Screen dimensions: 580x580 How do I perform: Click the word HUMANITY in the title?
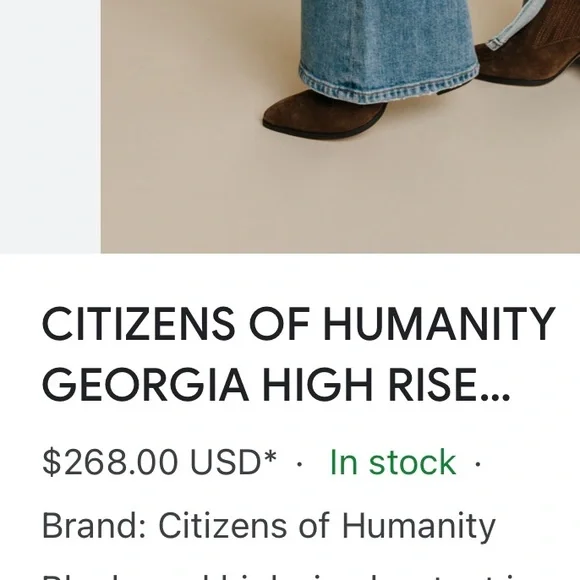click(x=439, y=324)
